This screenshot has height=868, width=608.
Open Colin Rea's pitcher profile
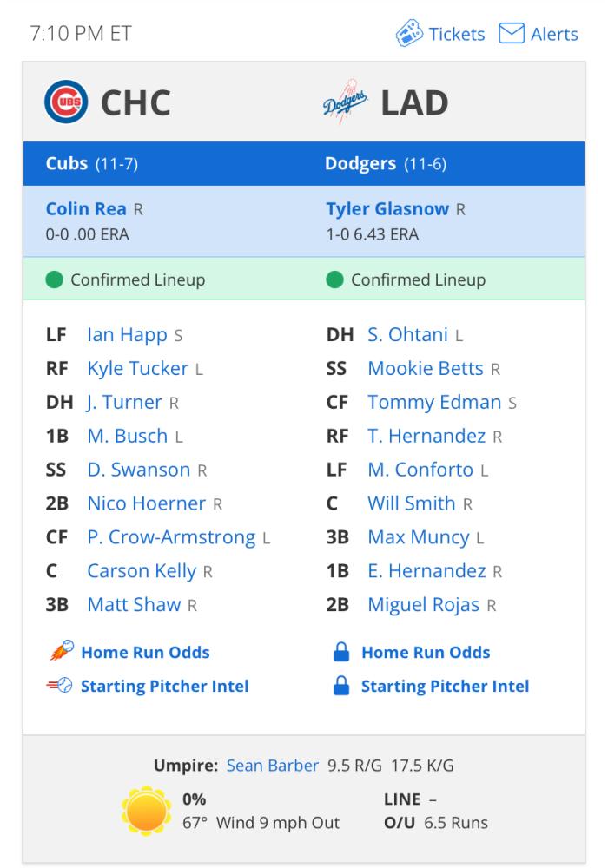86,208
